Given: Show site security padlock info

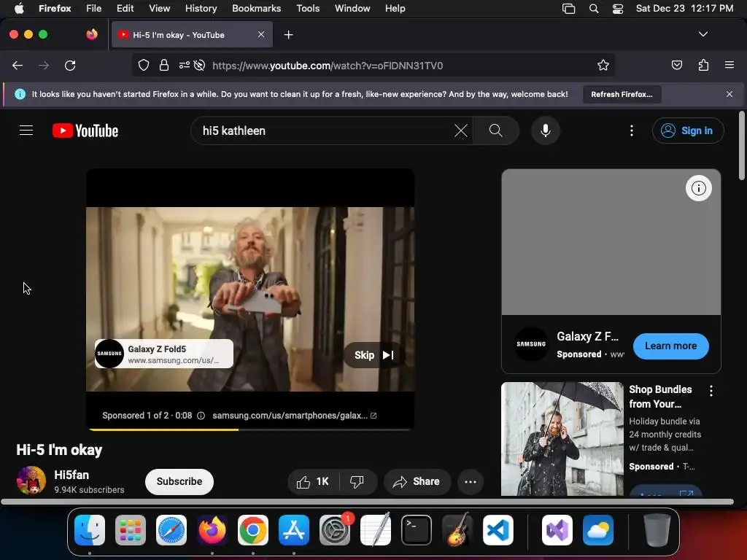Looking at the screenshot, I should click(164, 65).
